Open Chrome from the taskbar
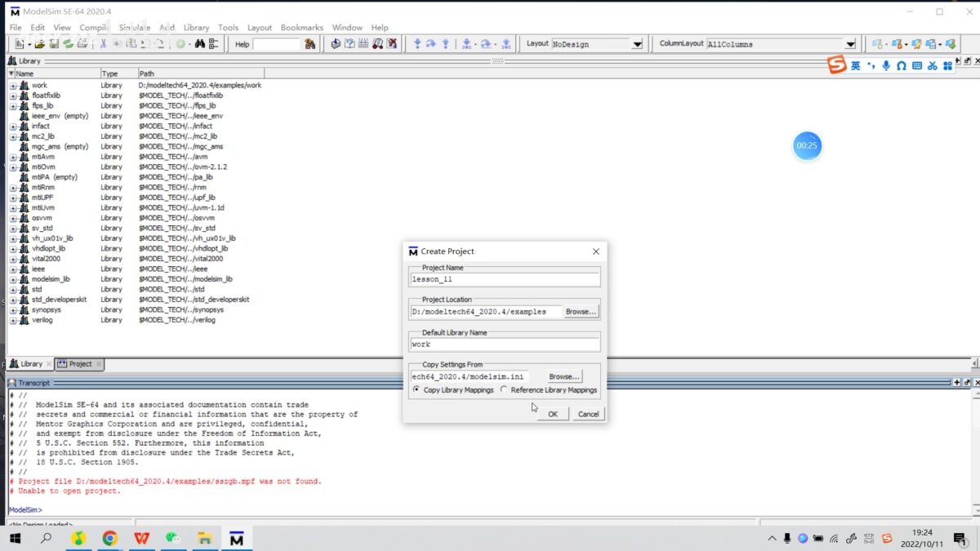Viewport: 980px width, 551px height. [109, 538]
